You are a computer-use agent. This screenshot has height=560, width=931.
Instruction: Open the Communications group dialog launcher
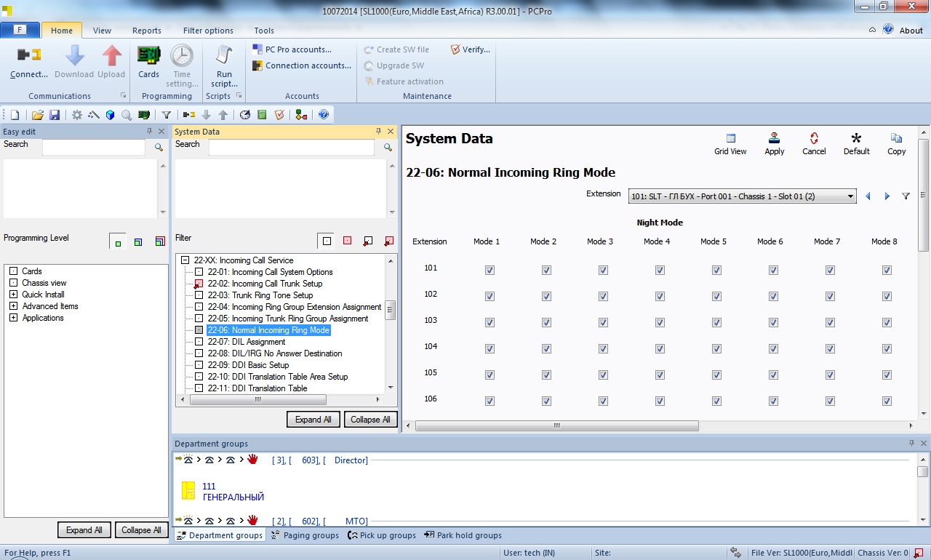pos(123,96)
